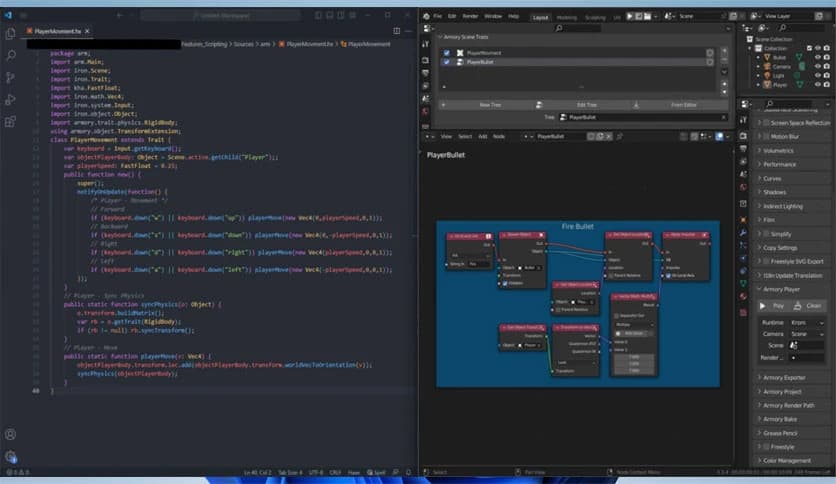Open the Run and Debug view in VS Code
Screen dimensions: 836x484
click(10, 100)
